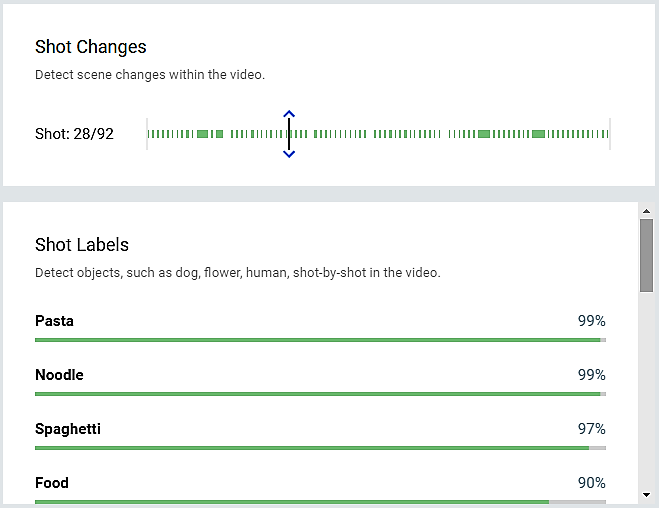Click the Shot Changes heading
659x508 pixels.
[x=91, y=47]
